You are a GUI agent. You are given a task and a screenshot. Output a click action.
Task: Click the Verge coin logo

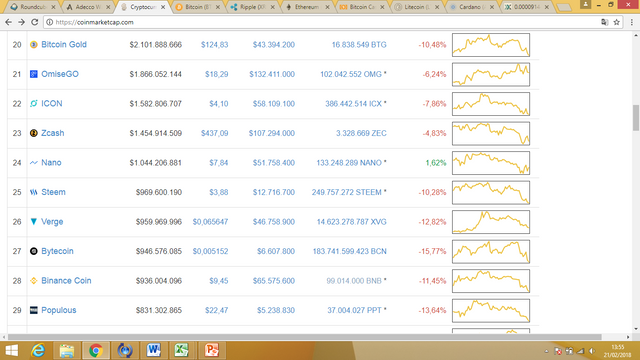click(x=34, y=222)
